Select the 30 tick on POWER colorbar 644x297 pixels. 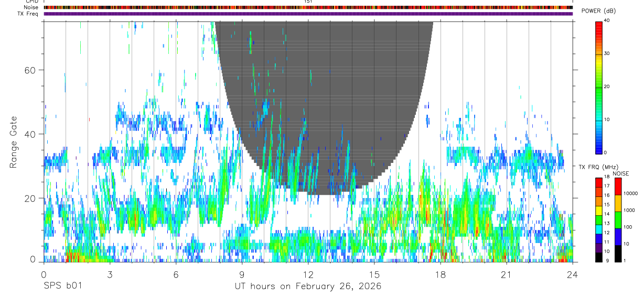click(x=607, y=53)
